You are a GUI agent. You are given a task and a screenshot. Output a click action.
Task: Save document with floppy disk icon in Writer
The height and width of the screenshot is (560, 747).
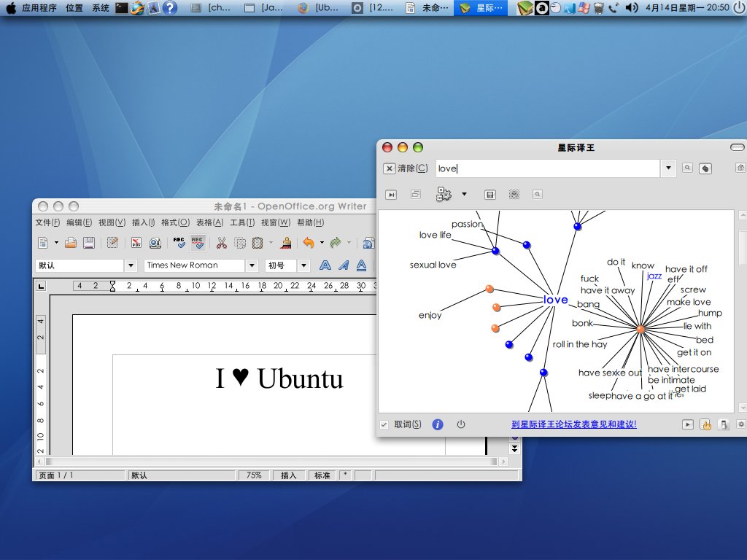click(x=88, y=243)
